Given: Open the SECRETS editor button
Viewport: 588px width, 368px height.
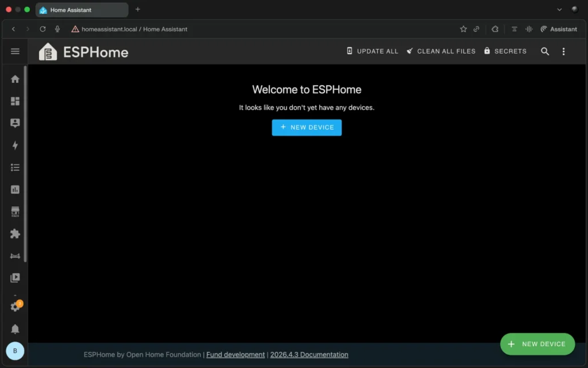Looking at the screenshot, I should 505,51.
